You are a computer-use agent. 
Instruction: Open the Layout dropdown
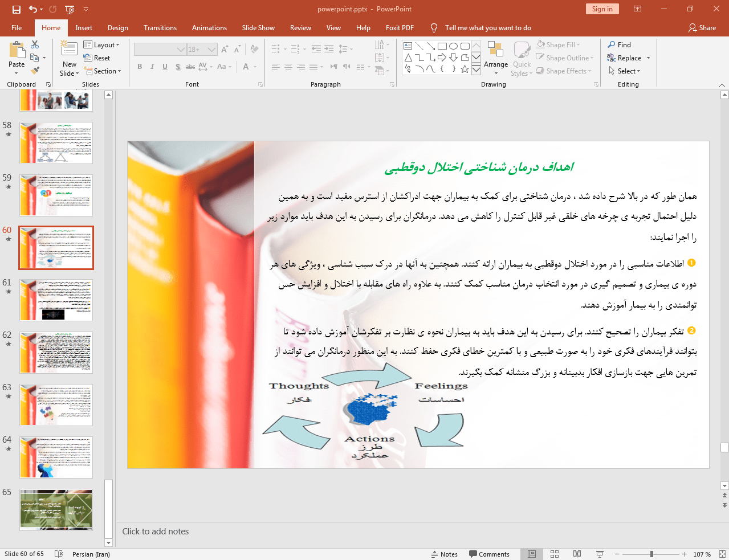(x=101, y=45)
